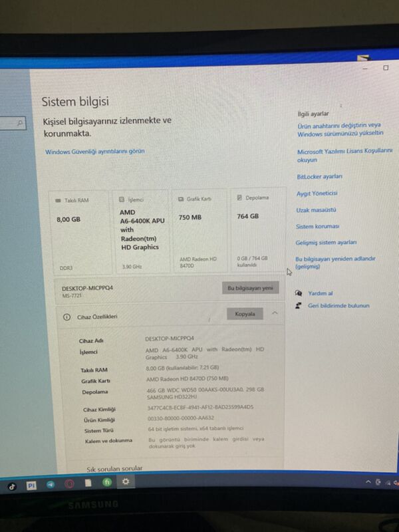
Task: Click the Ürün Kimliği value 00330-80000
Action: point(181,418)
